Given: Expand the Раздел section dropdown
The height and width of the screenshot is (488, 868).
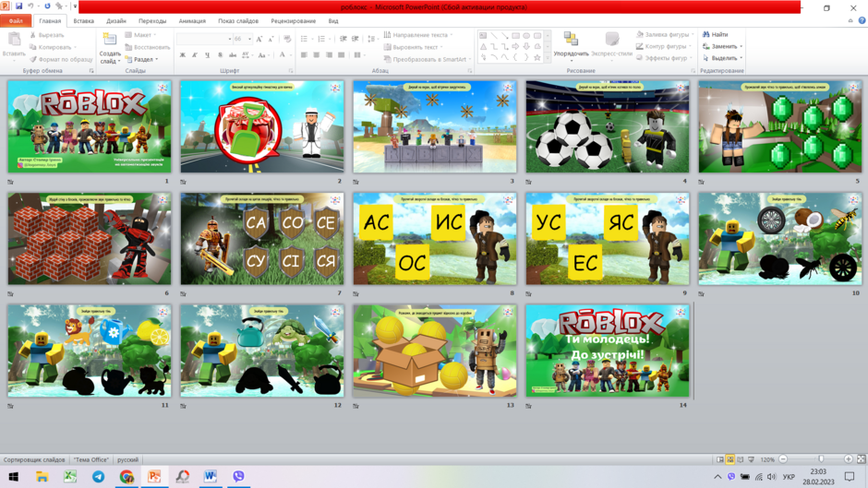Looking at the screenshot, I should tap(142, 59).
